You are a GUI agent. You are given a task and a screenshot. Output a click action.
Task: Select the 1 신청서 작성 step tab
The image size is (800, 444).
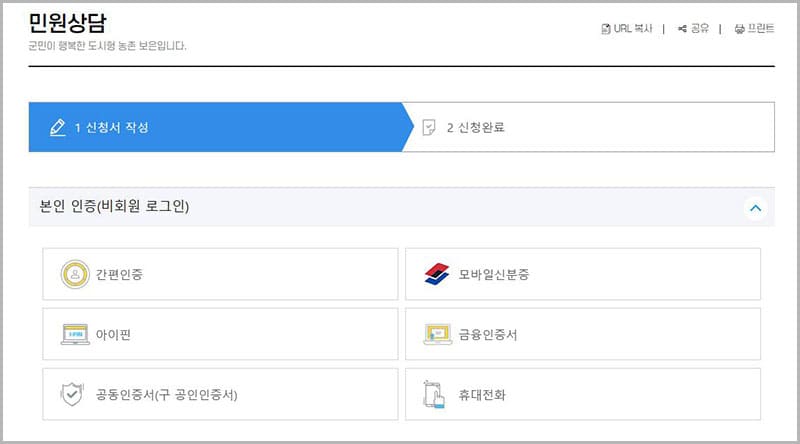point(215,127)
